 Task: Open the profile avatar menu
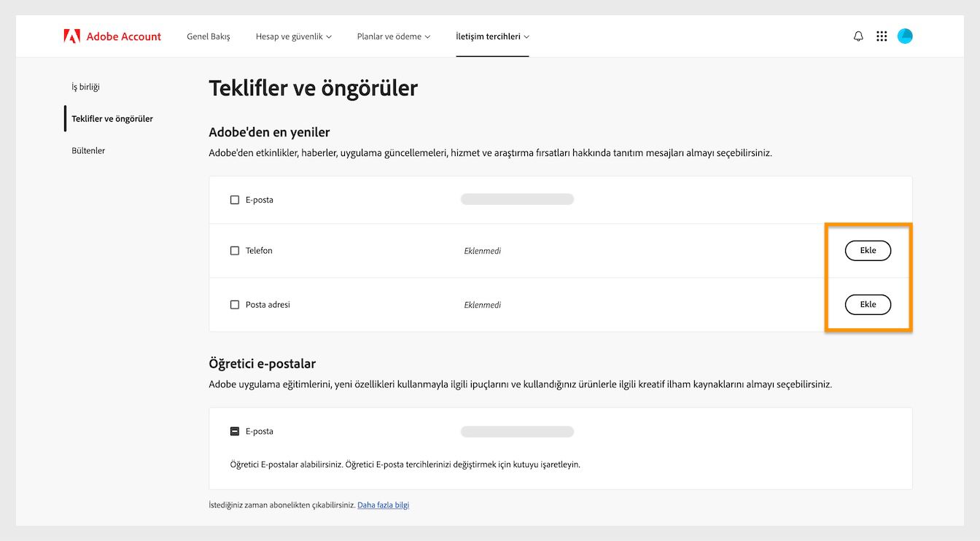[x=905, y=36]
